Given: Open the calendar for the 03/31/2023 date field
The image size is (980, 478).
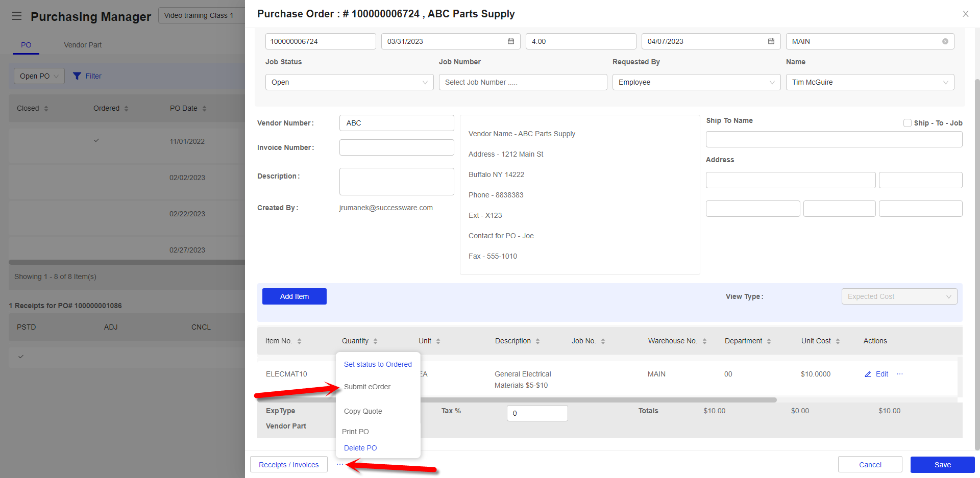Looking at the screenshot, I should click(510, 41).
